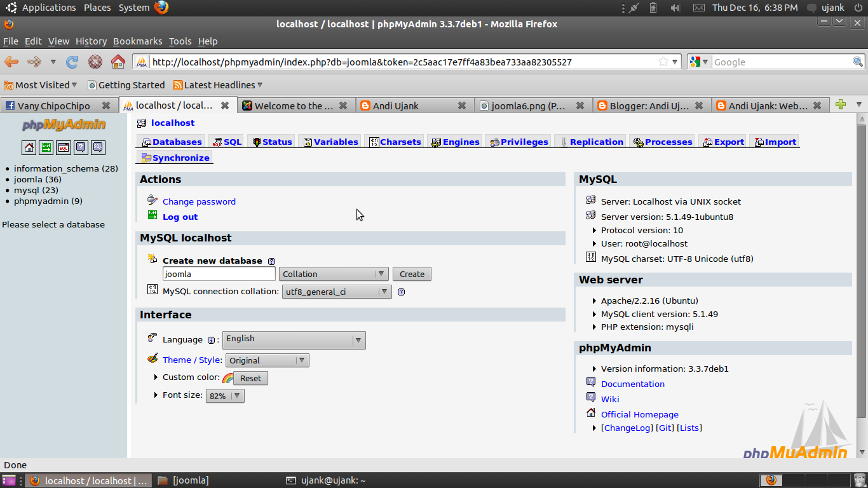This screenshot has width=868, height=488.
Task: Close the Vany ChipoChipo tab
Action: pos(106,105)
